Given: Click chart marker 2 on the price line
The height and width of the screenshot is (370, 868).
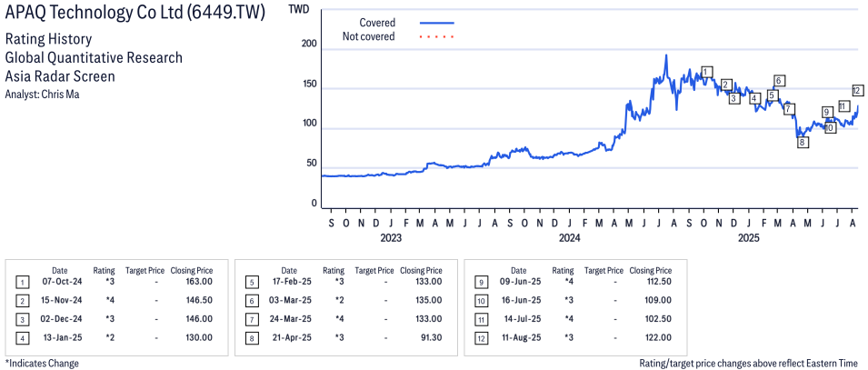Looking at the screenshot, I should tap(726, 85).
